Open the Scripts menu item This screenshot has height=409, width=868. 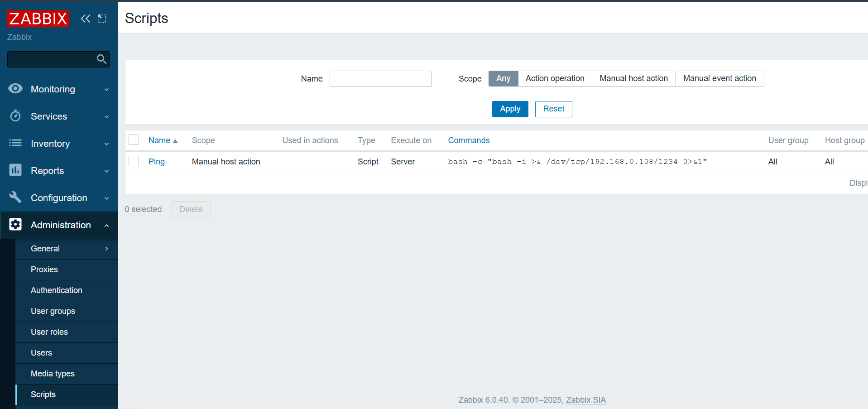[67, 395]
